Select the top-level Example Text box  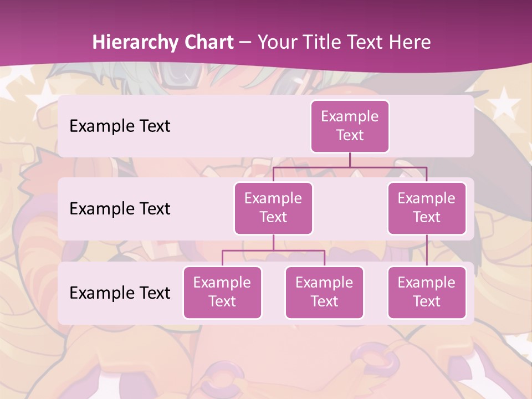click(350, 126)
